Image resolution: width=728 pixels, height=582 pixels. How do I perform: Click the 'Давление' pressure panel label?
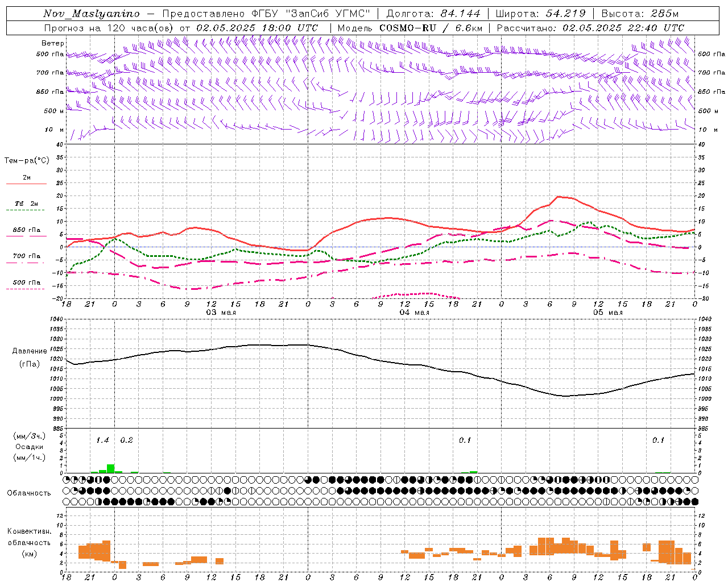pyautogui.click(x=28, y=351)
